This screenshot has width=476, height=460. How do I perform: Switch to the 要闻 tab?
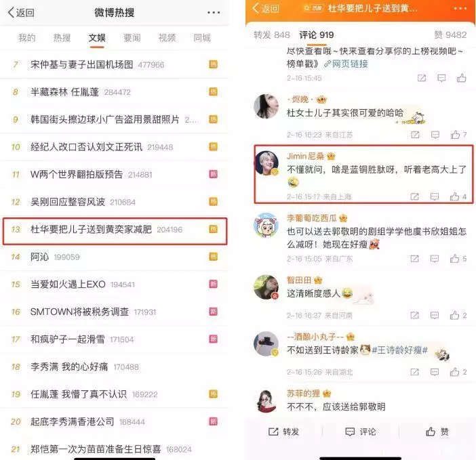[x=132, y=38]
